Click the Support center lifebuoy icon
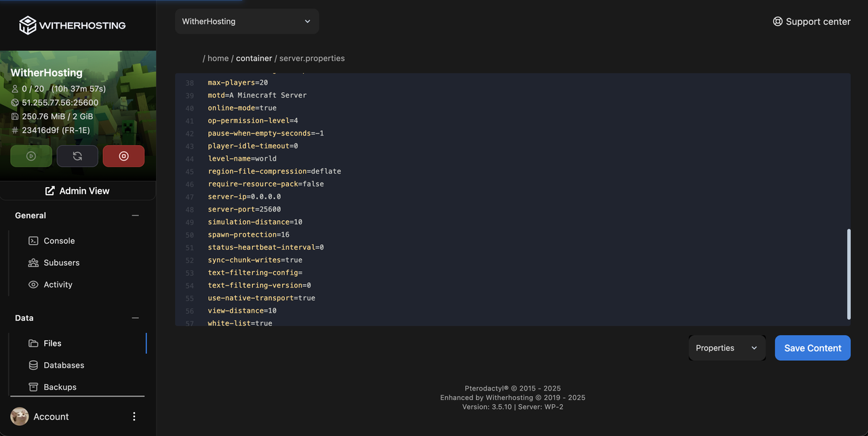 778,21
